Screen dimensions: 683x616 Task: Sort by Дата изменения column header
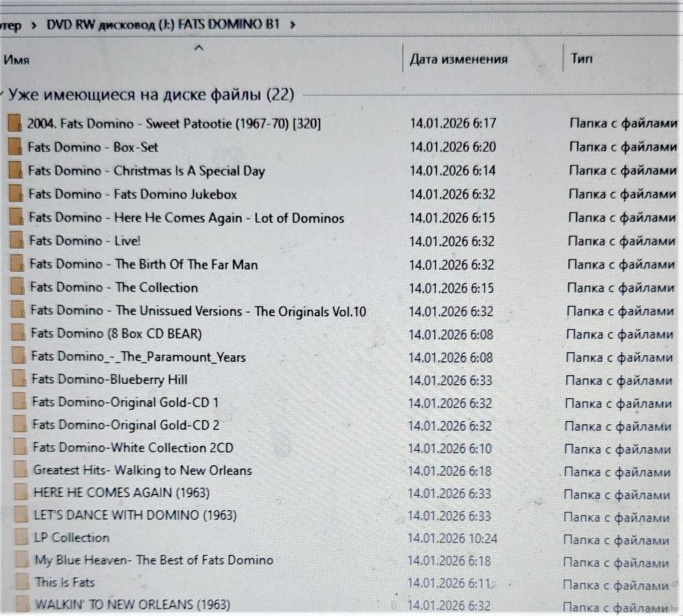click(x=458, y=59)
